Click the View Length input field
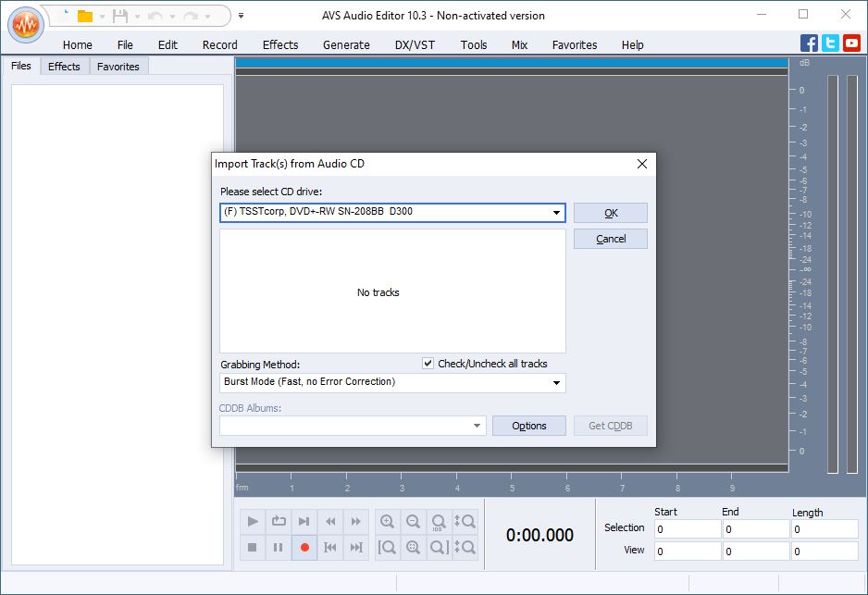 pos(825,552)
